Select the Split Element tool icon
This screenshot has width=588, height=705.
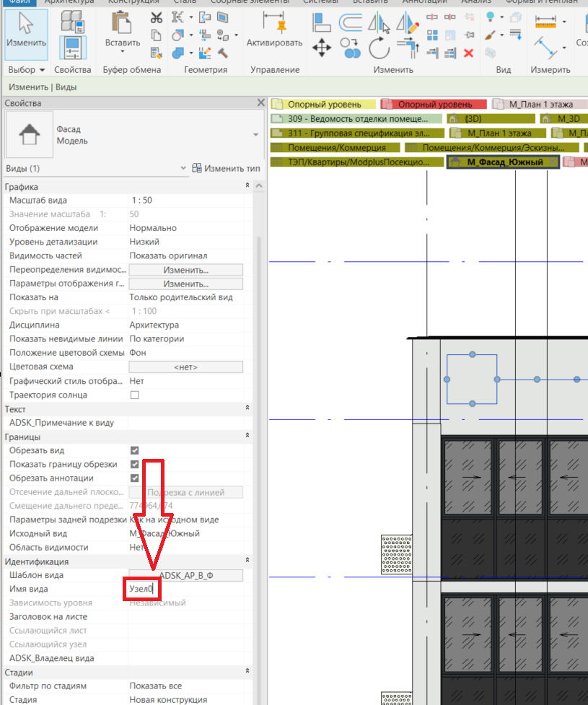coord(432,17)
